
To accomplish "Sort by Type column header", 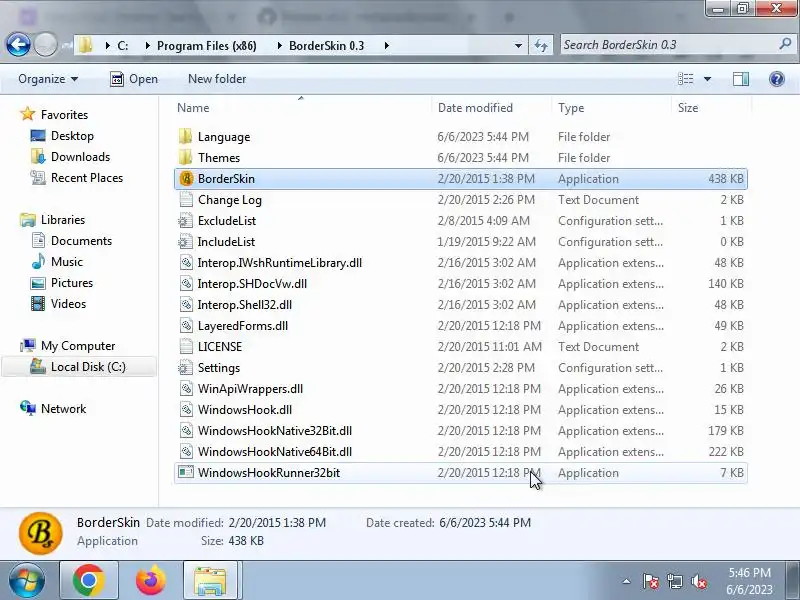I will pyautogui.click(x=571, y=108).
